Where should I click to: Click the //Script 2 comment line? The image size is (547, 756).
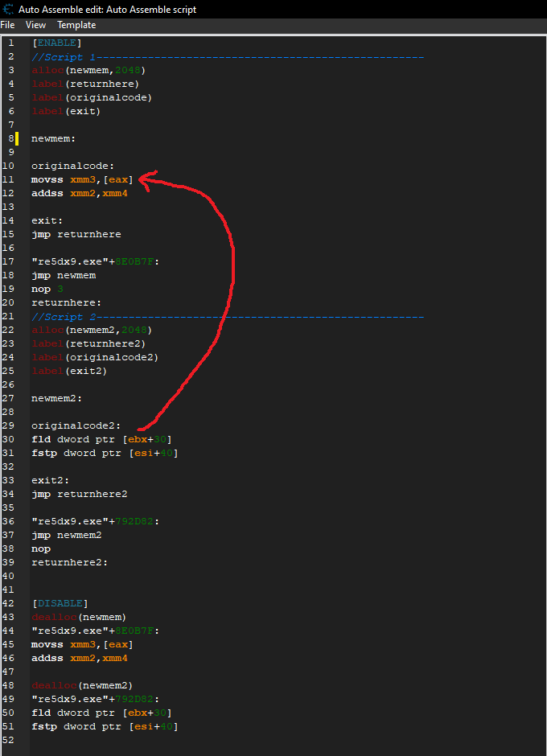[63, 316]
